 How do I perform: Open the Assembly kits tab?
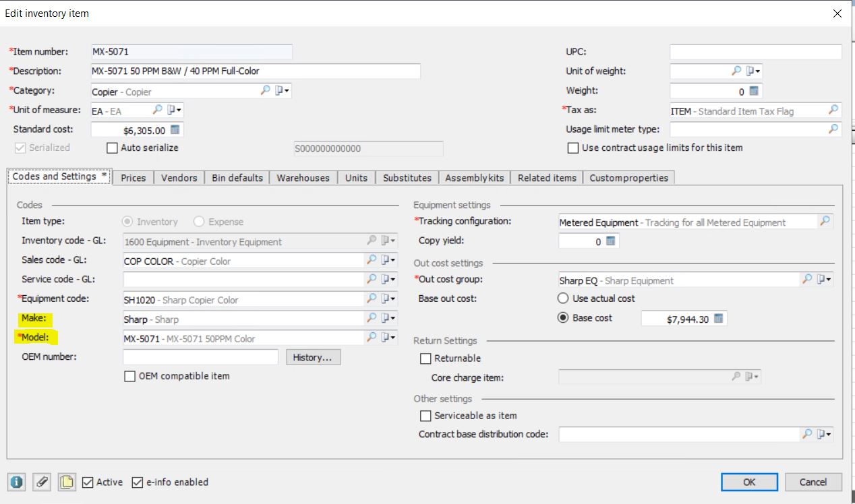coord(475,178)
